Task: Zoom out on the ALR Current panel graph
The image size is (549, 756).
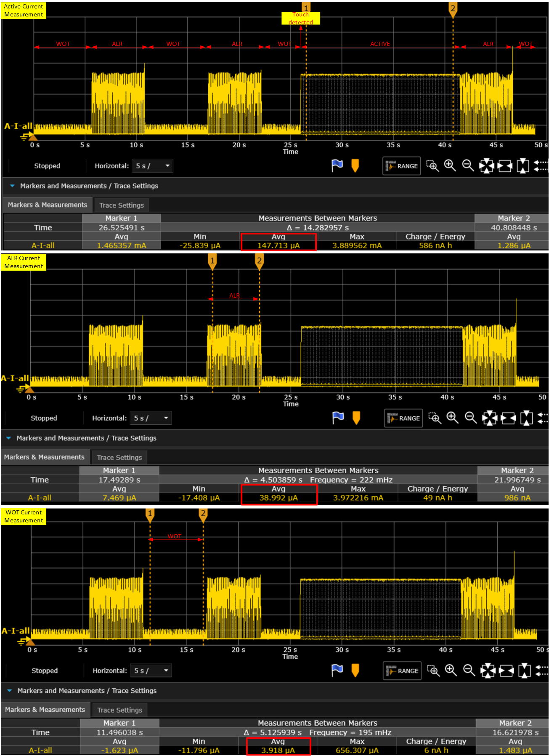Action: click(471, 418)
